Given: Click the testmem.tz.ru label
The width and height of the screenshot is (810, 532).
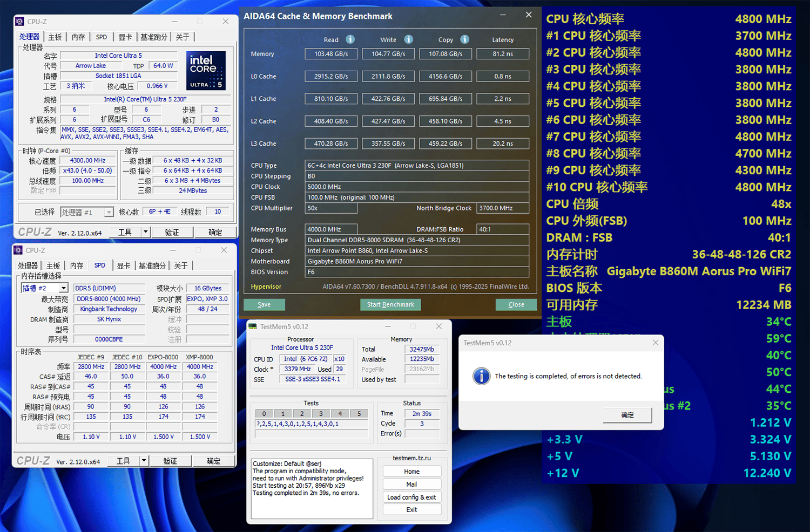Looking at the screenshot, I should click(x=412, y=458).
